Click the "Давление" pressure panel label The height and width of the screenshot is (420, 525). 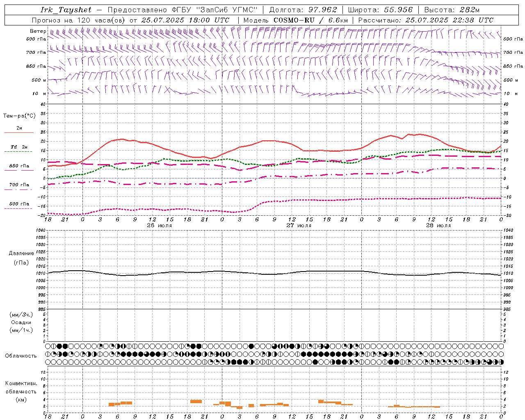(x=21, y=253)
